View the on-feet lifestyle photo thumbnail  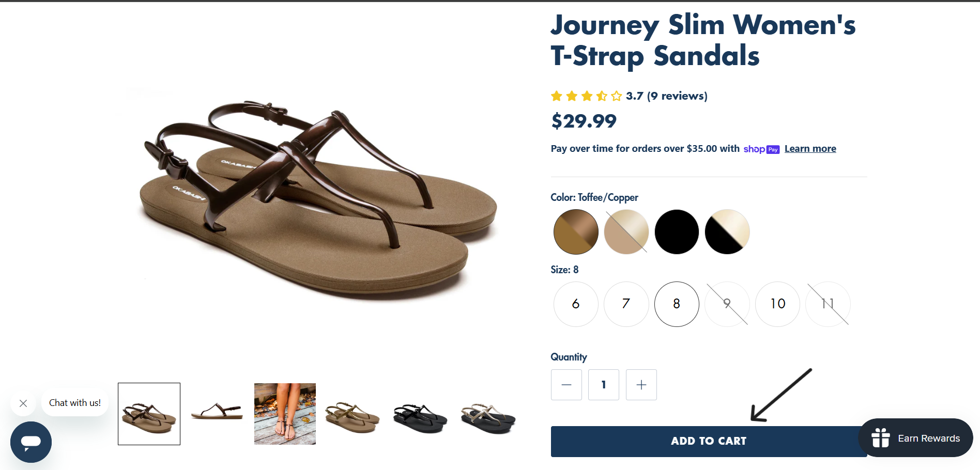coord(285,414)
